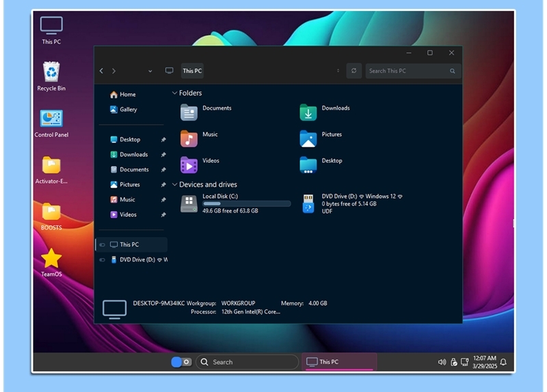Click the Local Disk (C:) usage bar

(x=247, y=204)
